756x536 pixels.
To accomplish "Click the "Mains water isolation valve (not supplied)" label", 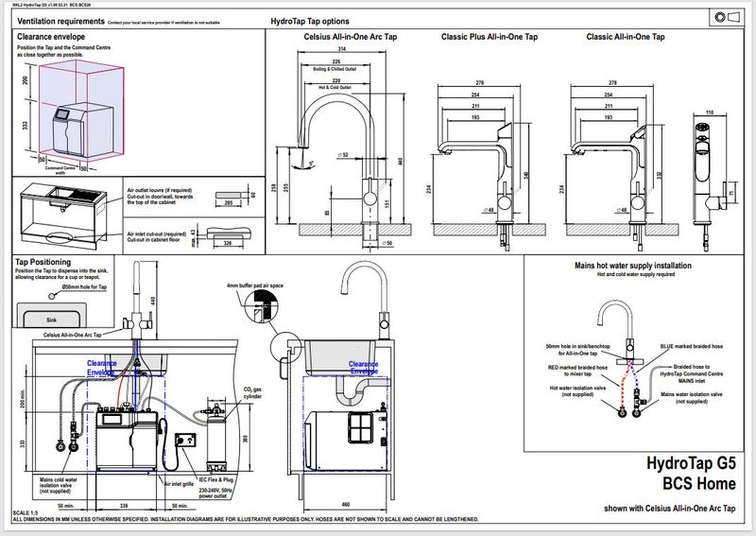I will (692, 398).
